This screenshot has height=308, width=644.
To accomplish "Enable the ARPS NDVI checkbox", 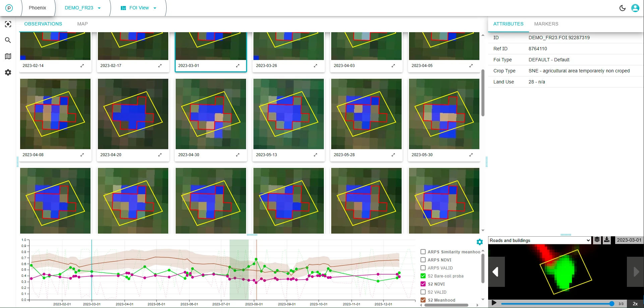I will pos(423,260).
